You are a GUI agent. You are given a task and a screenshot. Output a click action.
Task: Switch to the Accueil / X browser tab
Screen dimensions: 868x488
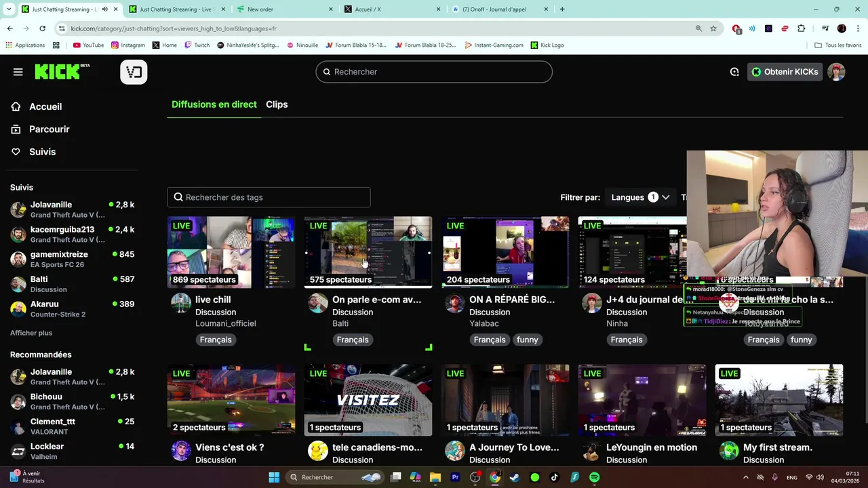tap(392, 9)
